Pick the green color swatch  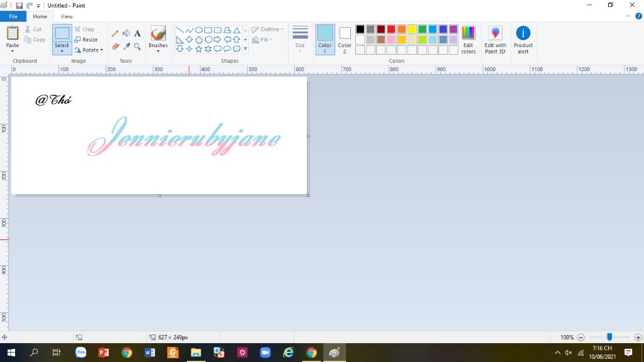pos(422,29)
